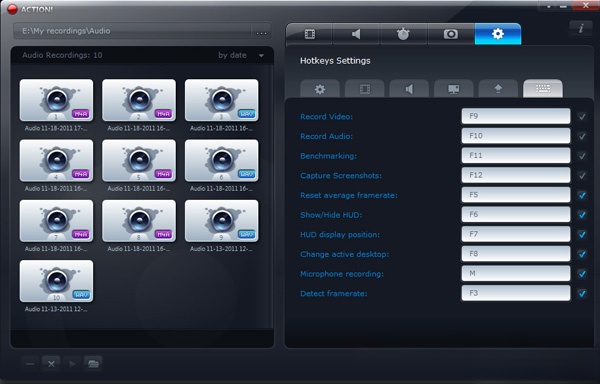Click HUD display position field F7
This screenshot has width=600, height=384.
click(x=516, y=234)
